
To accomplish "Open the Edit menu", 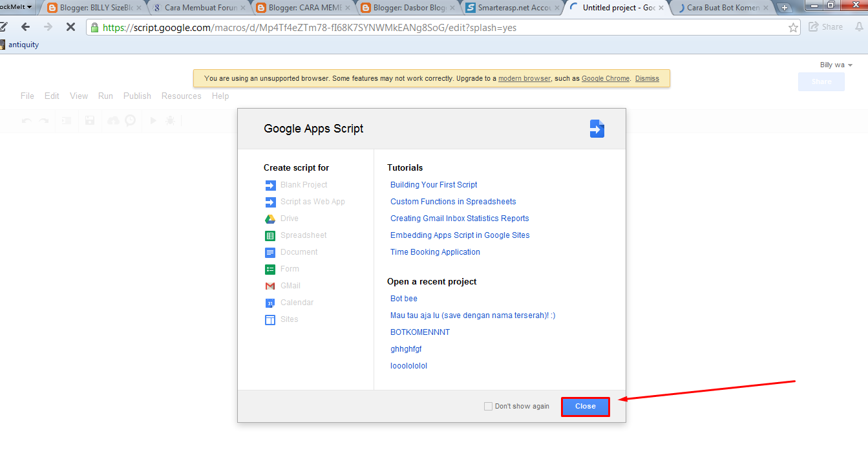I will click(x=52, y=96).
